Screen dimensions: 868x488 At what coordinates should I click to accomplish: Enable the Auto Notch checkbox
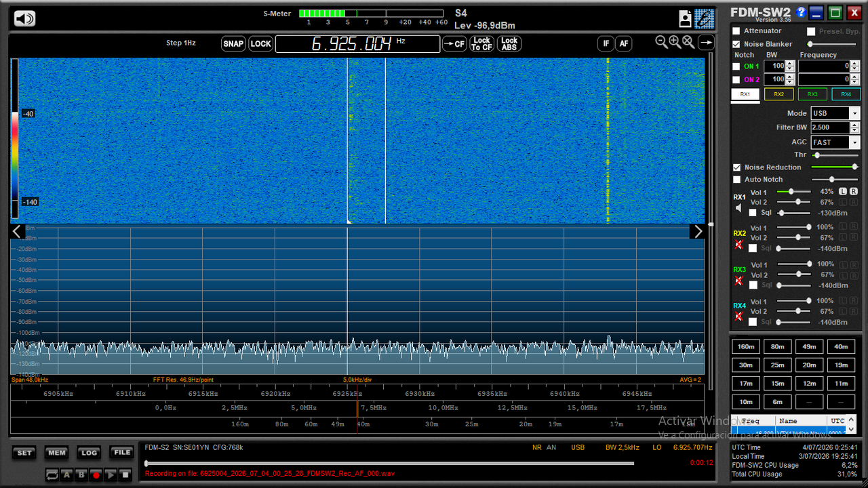[x=736, y=180]
